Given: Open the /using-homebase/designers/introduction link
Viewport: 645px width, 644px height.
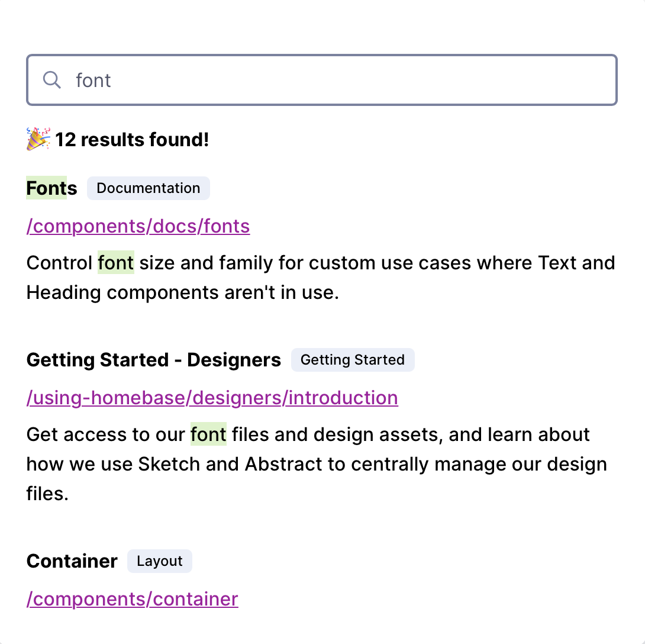Looking at the screenshot, I should 212,398.
